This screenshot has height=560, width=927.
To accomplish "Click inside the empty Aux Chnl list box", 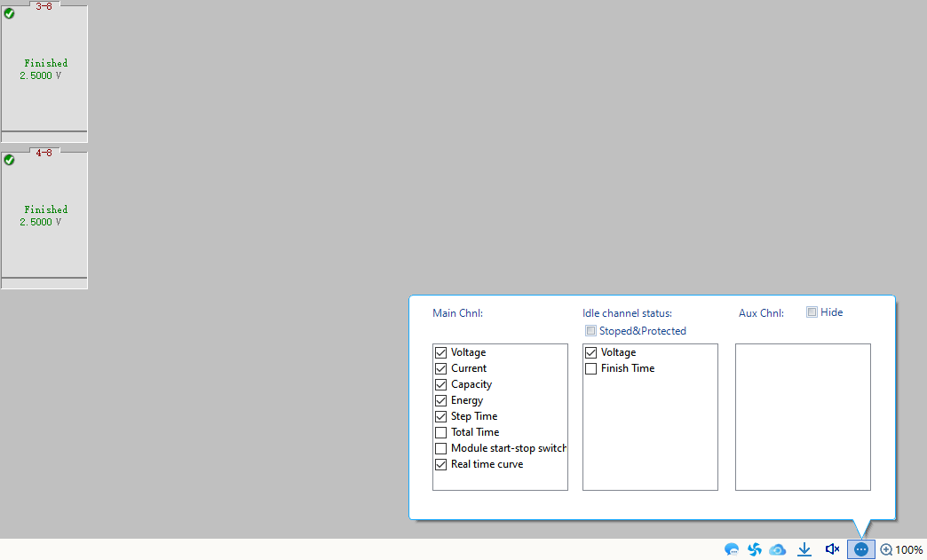I will coord(803,416).
